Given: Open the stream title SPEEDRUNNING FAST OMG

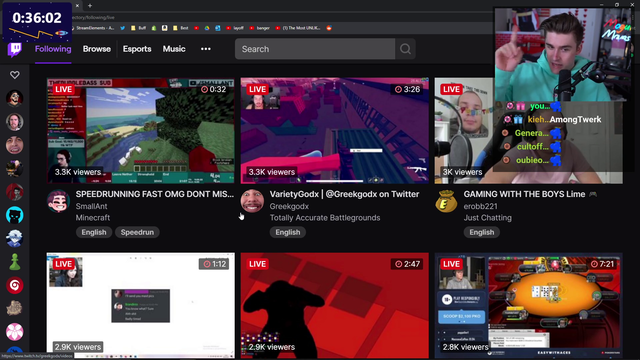Looking at the screenshot, I should [x=155, y=194].
